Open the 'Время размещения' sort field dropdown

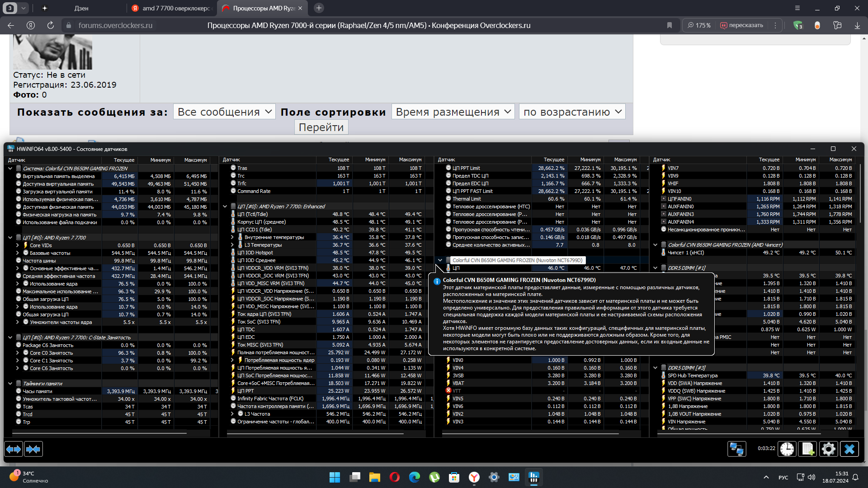(x=453, y=112)
